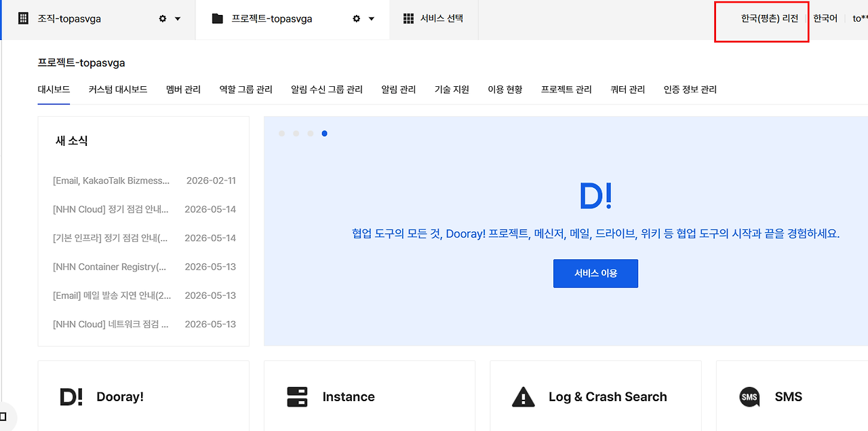Open news [Email] 메일 발송 지연 안내
868x431 pixels.
click(112, 295)
